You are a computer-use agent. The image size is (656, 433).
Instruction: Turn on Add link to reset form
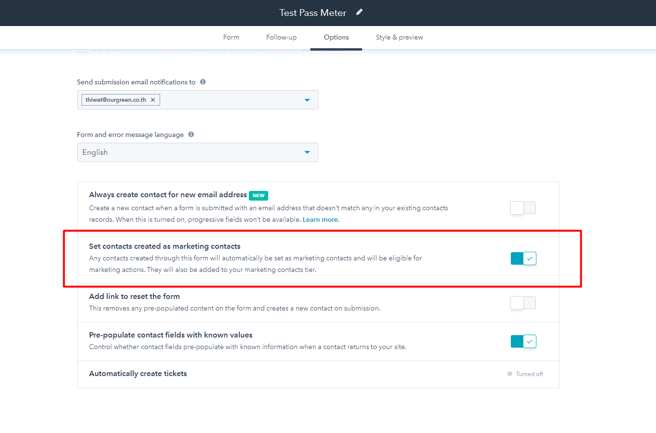[523, 303]
